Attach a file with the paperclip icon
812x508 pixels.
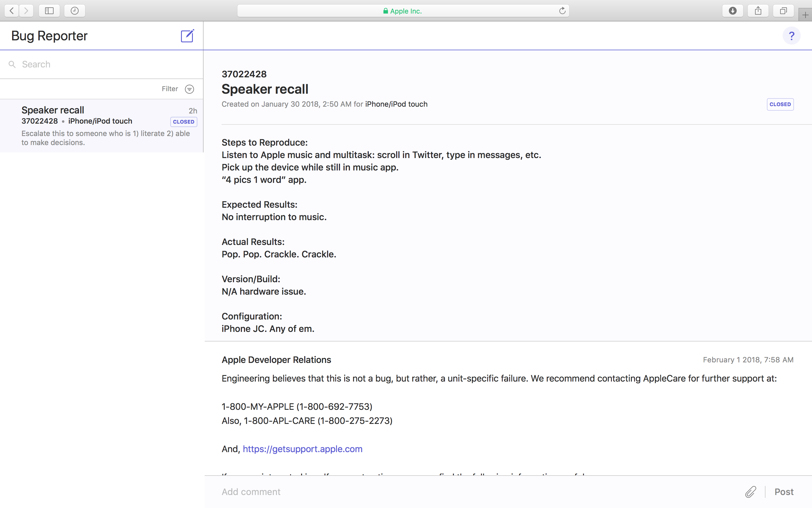(751, 492)
